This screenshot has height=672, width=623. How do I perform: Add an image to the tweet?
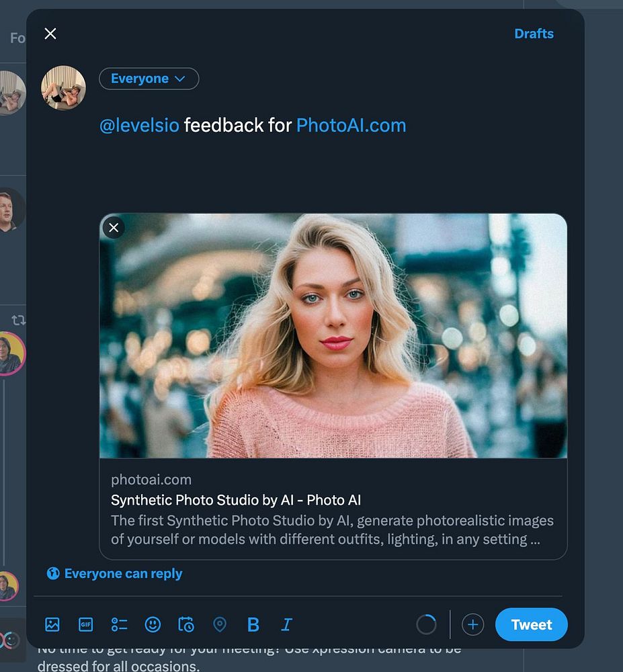coord(52,625)
